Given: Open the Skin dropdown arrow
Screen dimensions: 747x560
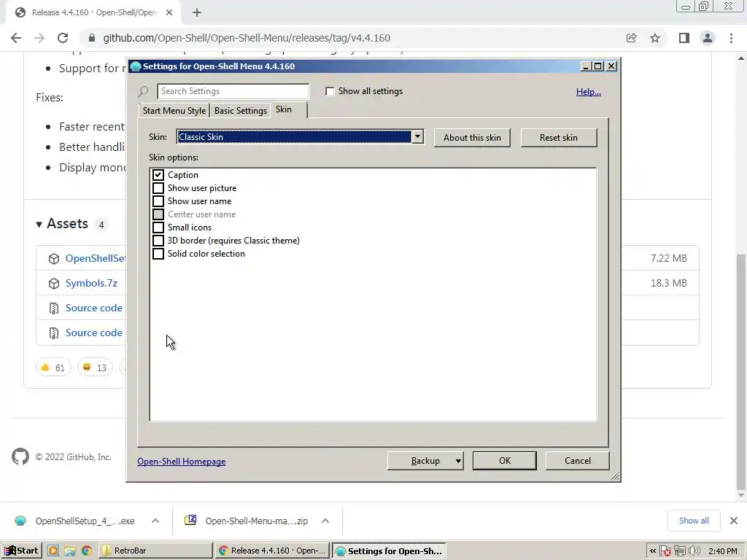Looking at the screenshot, I should click(417, 136).
